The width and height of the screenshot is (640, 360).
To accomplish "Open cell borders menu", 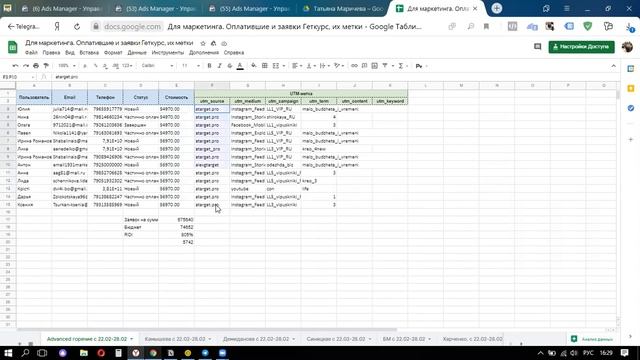I will (x=264, y=66).
